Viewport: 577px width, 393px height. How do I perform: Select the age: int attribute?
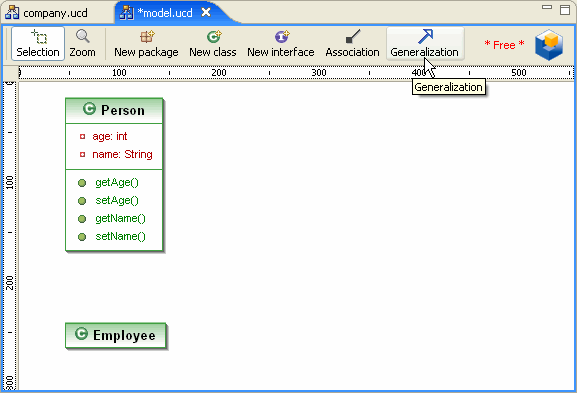pyautogui.click(x=110, y=136)
